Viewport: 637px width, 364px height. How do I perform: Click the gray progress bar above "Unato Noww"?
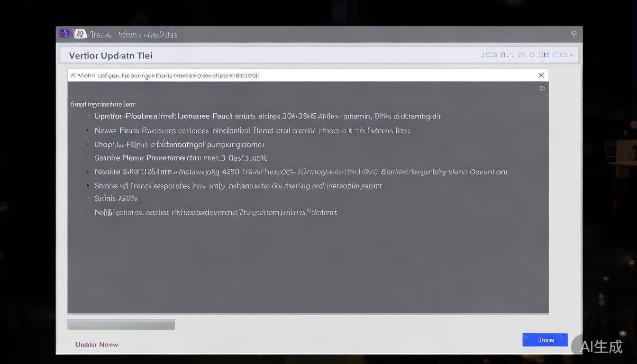[x=121, y=324]
